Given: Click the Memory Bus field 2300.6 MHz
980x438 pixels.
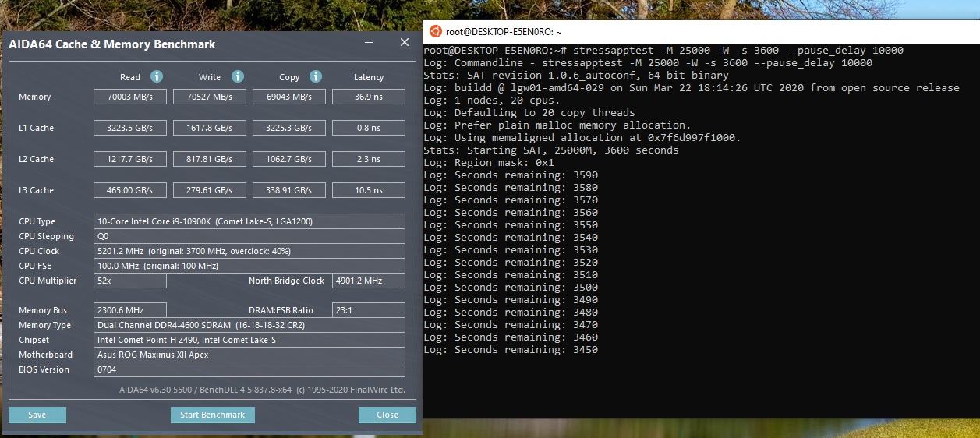Looking at the screenshot, I should click(x=130, y=310).
